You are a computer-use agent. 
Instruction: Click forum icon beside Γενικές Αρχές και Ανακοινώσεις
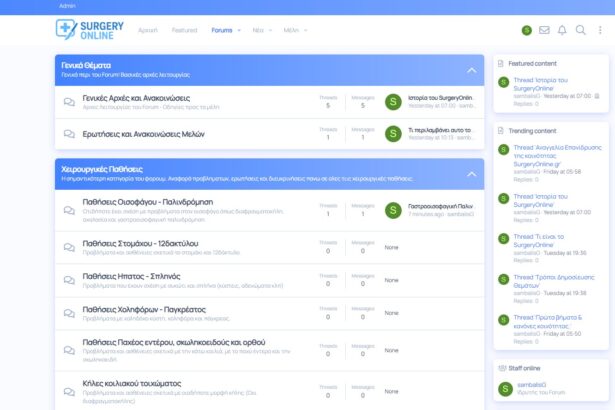pyautogui.click(x=69, y=101)
